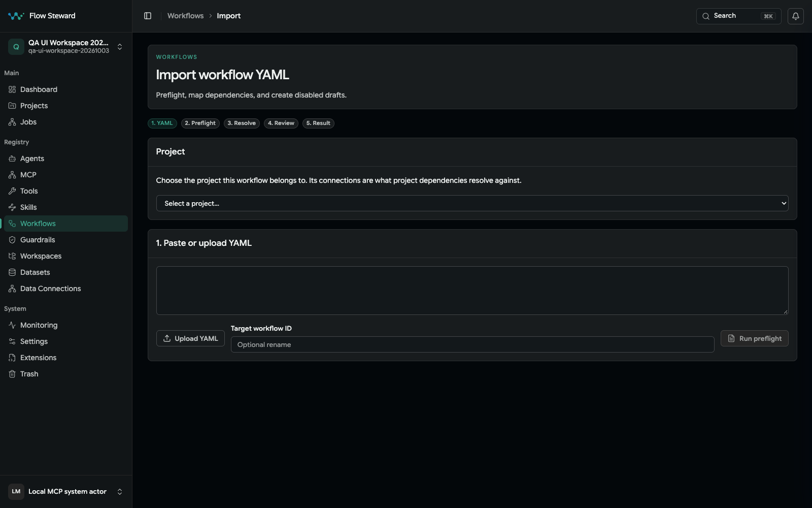Click the Target workflow ID field
This screenshot has width=812, height=508.
472,344
